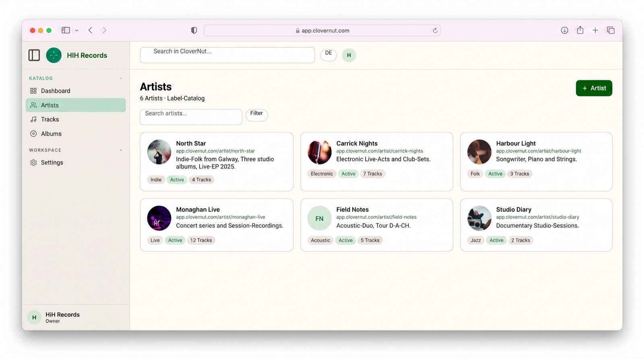Open Field Notes FN avatar

click(320, 218)
